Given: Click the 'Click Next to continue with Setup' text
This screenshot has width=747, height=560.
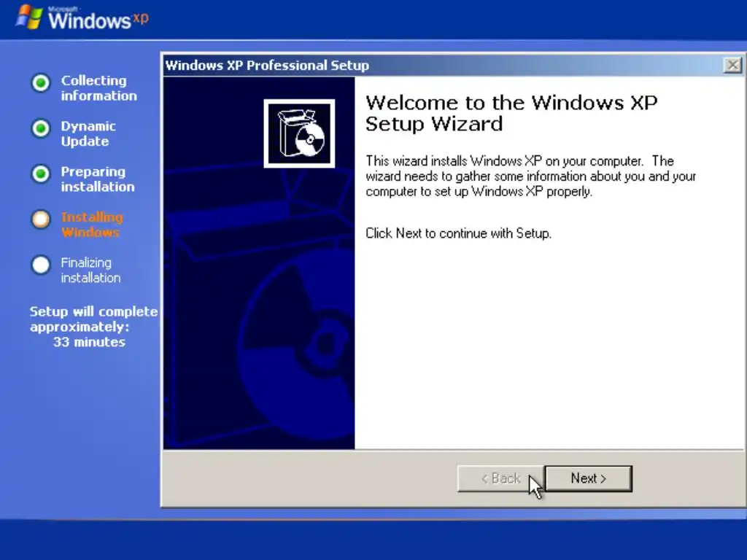Looking at the screenshot, I should [458, 233].
